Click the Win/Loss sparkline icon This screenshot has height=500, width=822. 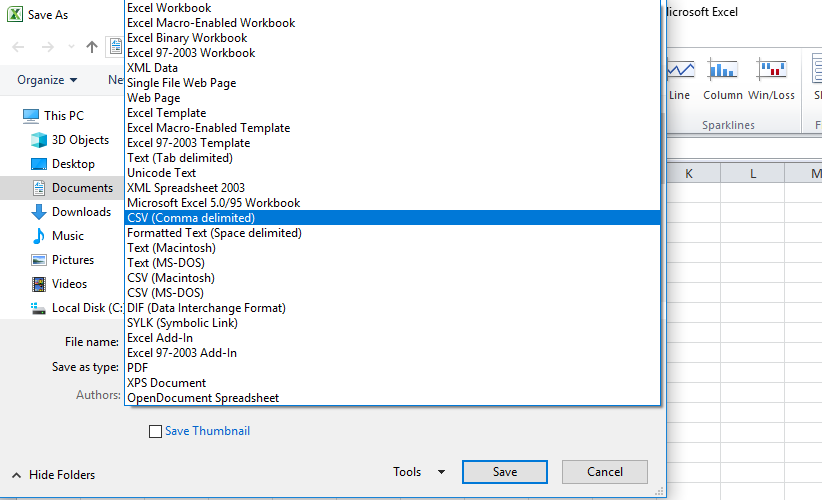tap(771, 71)
